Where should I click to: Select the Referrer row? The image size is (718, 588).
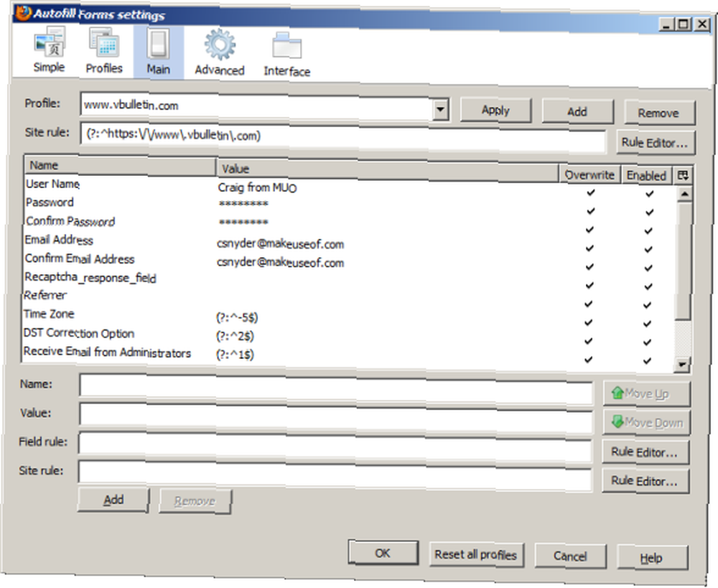(x=349, y=299)
